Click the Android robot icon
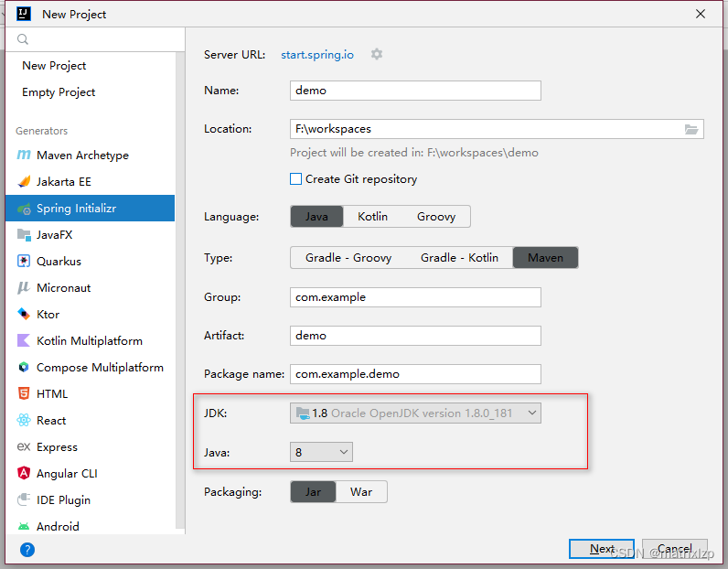 click(x=24, y=526)
